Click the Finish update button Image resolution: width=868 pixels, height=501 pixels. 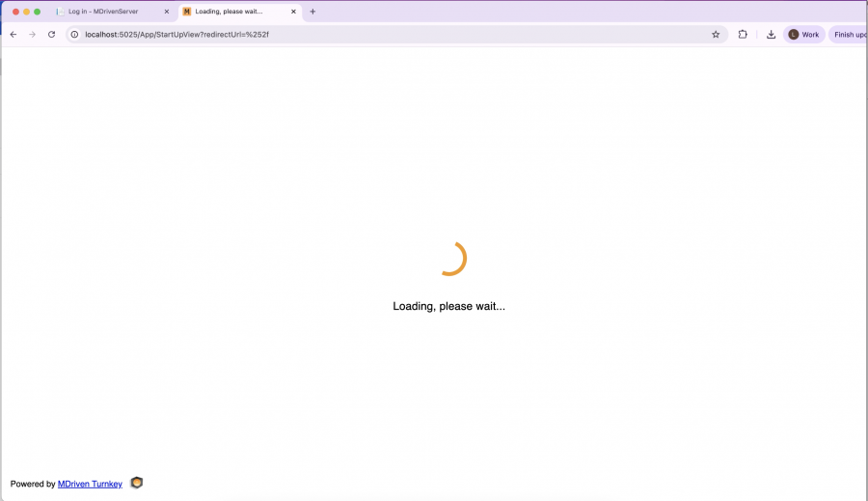849,35
